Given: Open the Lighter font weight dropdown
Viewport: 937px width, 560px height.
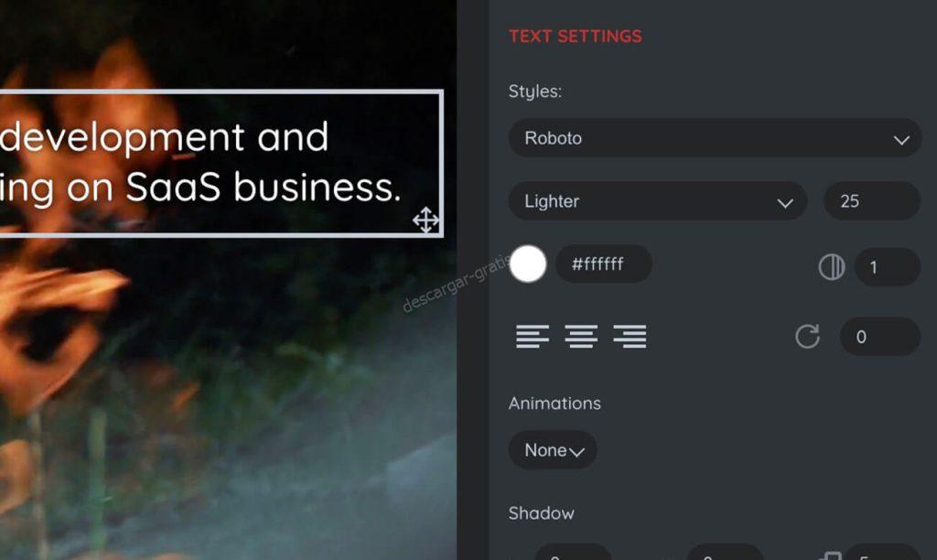Looking at the screenshot, I should (657, 201).
